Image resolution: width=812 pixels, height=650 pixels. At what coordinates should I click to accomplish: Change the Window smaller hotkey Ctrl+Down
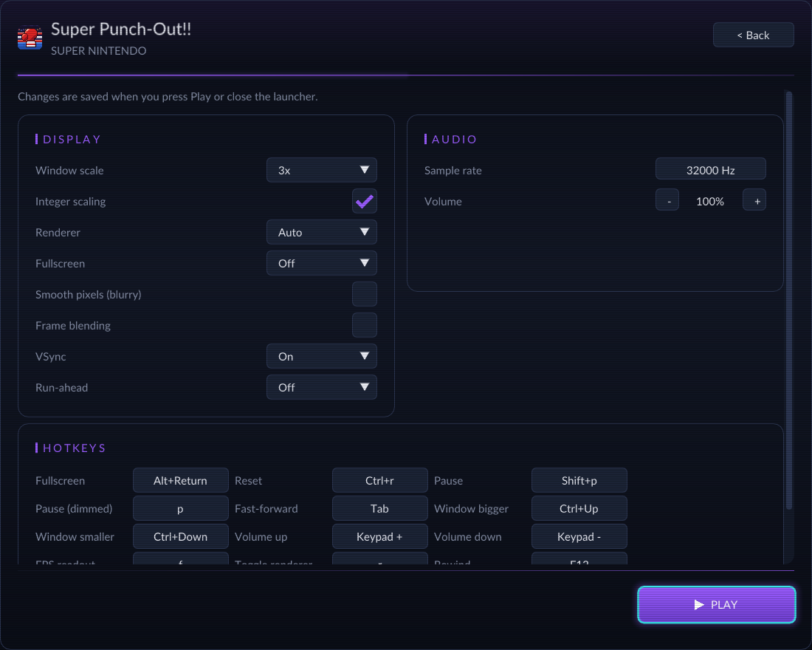[x=180, y=536]
